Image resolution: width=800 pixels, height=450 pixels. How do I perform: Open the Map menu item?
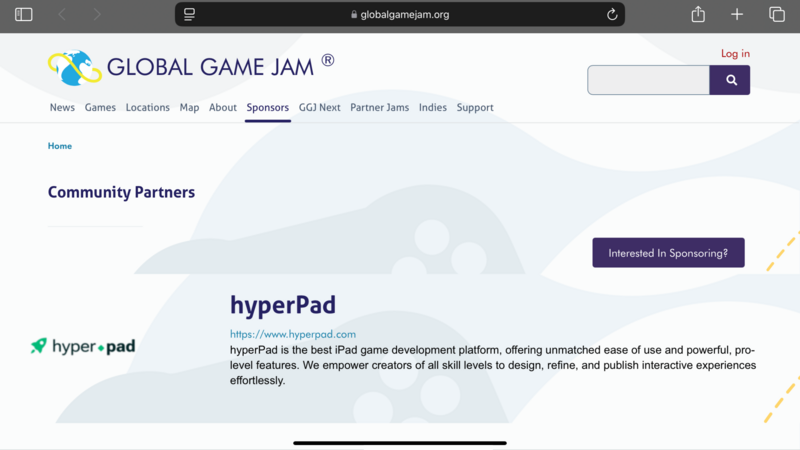point(189,108)
